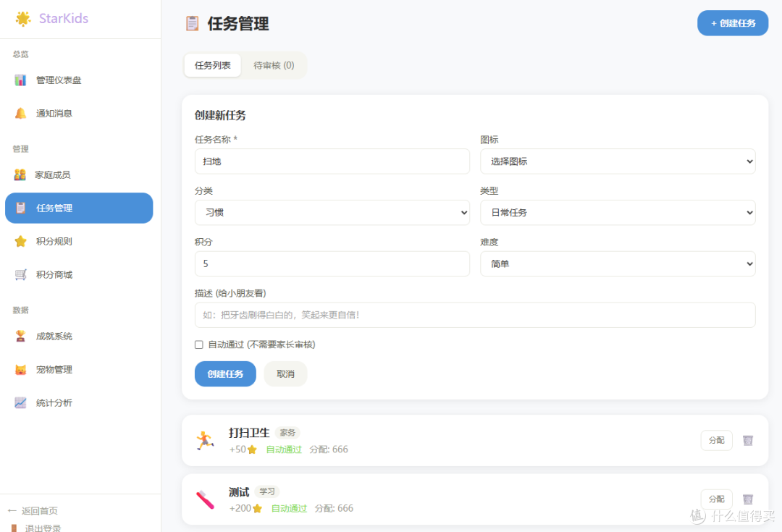Click the 成就系统 trophy icon

20,336
